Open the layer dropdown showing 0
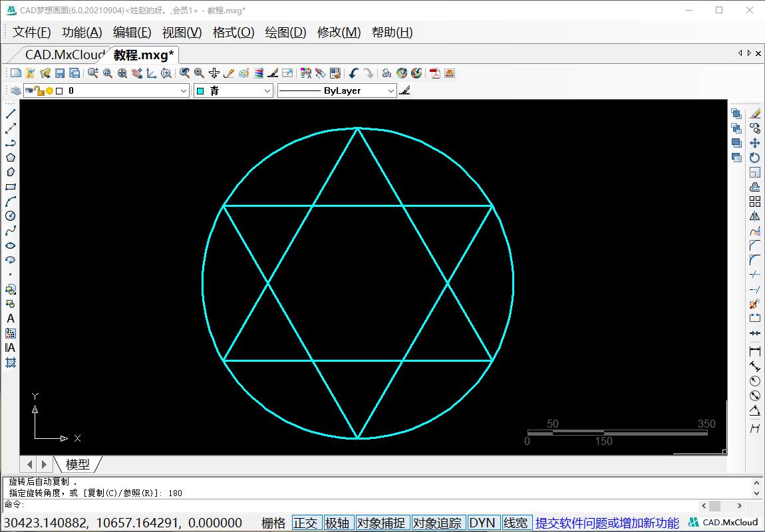The height and width of the screenshot is (532, 765). click(x=184, y=90)
